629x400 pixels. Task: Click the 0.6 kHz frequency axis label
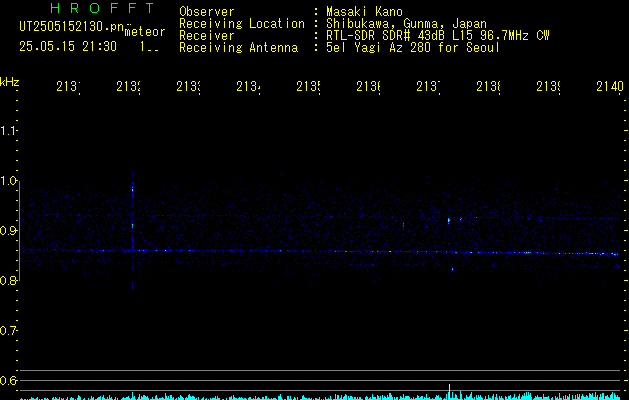coord(8,380)
